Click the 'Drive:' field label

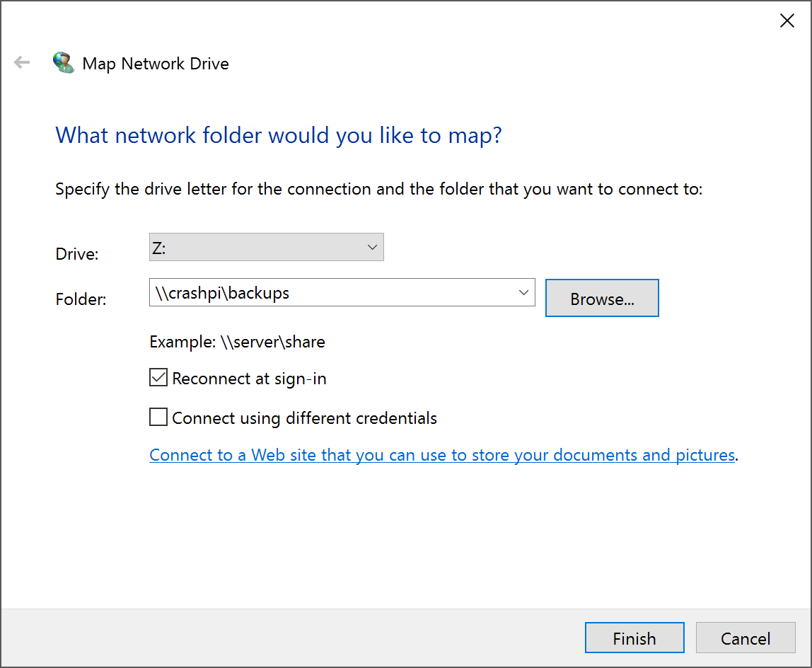pos(77,254)
